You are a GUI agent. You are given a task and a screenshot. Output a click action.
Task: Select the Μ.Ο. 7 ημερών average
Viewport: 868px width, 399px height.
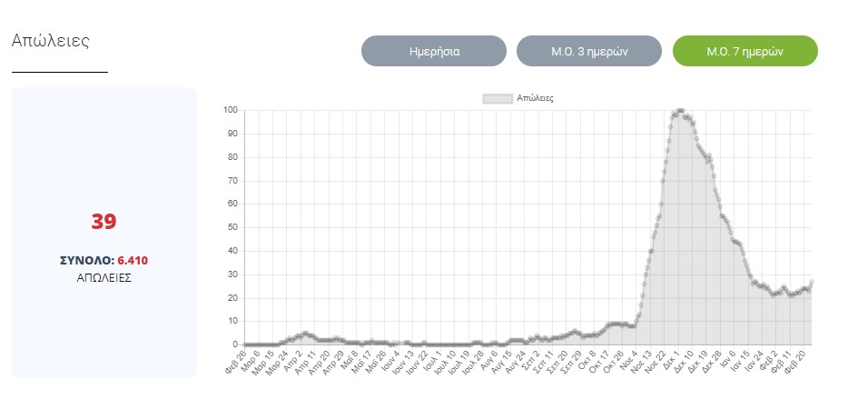(x=745, y=51)
